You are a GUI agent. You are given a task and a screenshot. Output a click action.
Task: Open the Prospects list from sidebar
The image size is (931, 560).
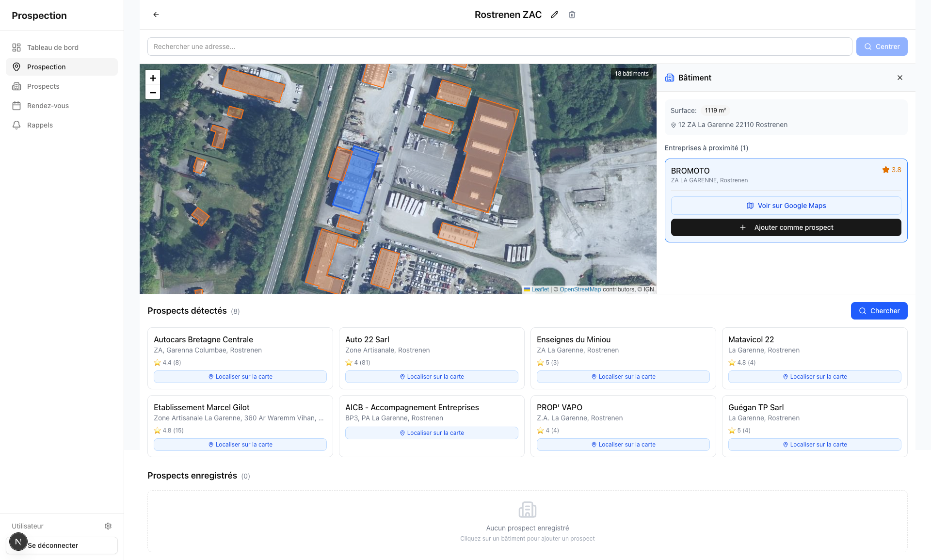pos(43,86)
